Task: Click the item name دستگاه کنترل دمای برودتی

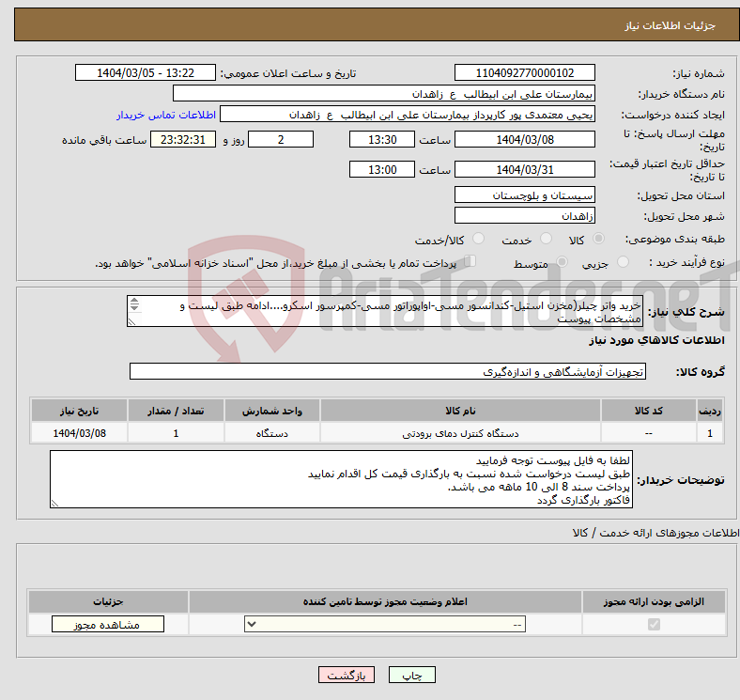Action: pos(460,433)
